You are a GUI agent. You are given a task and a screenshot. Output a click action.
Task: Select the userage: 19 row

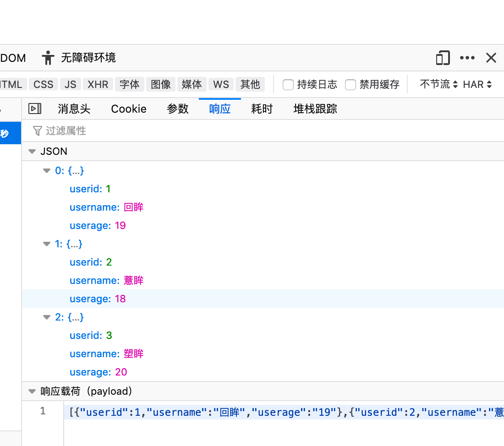coord(263,226)
